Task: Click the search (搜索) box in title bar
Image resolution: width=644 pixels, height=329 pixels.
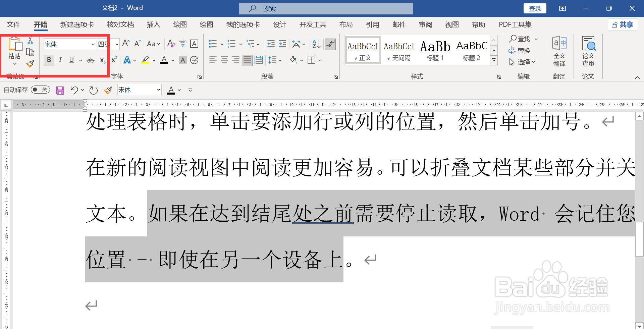Action: 326,8
